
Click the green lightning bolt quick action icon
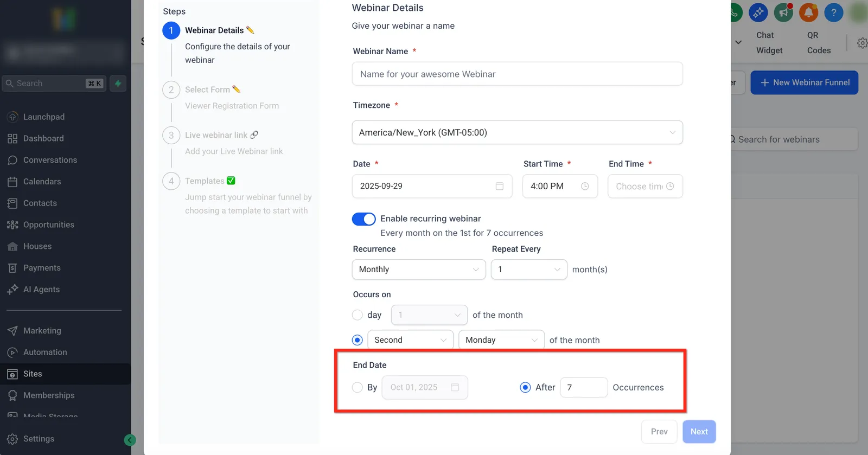(118, 84)
